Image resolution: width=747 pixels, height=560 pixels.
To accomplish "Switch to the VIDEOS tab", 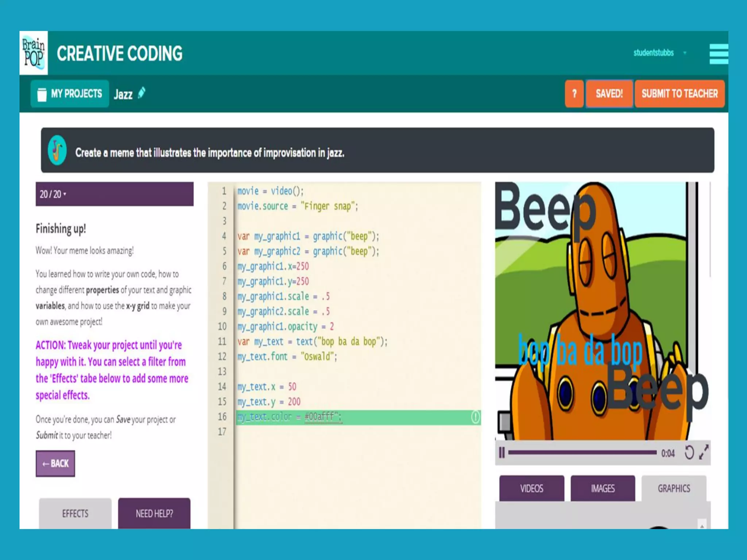I will [x=531, y=488].
